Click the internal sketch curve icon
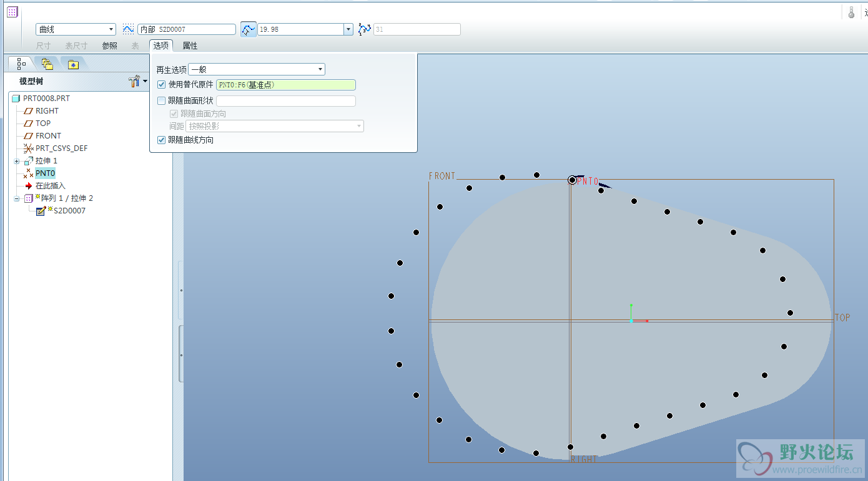Viewport: 868px width, 481px height. coord(129,29)
